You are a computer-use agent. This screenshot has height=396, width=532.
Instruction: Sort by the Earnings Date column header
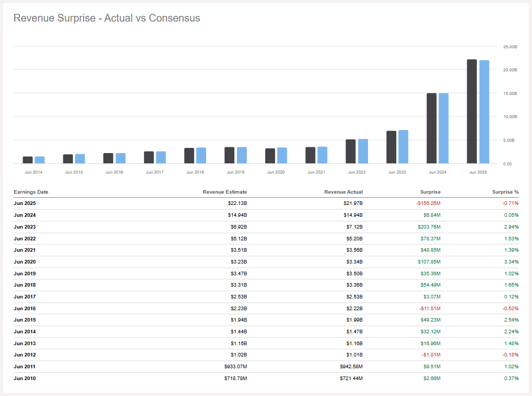coord(31,192)
